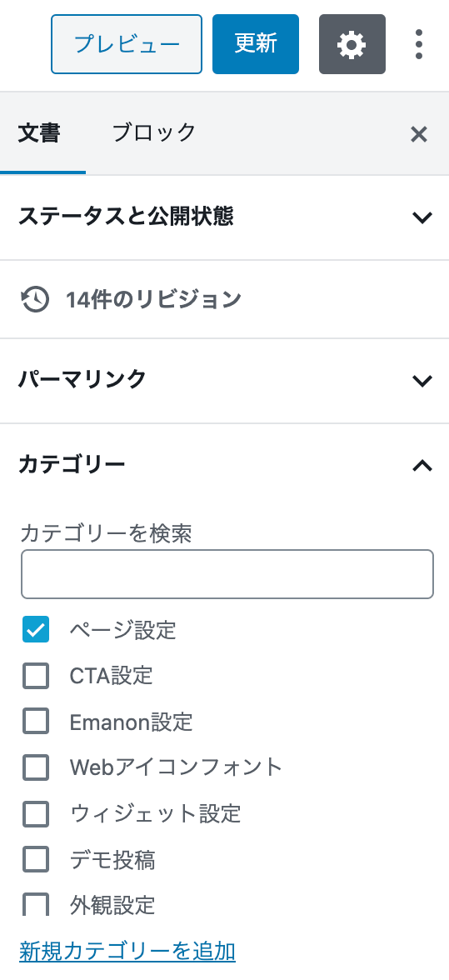The width and height of the screenshot is (449, 980).
Task: Expand the パーマリンク panel chevron
Action: pos(423,381)
